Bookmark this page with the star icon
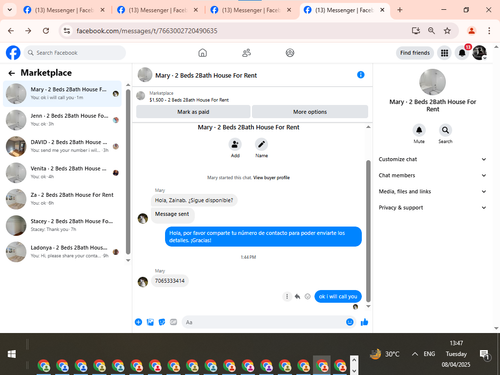500x375 pixels. (447, 31)
